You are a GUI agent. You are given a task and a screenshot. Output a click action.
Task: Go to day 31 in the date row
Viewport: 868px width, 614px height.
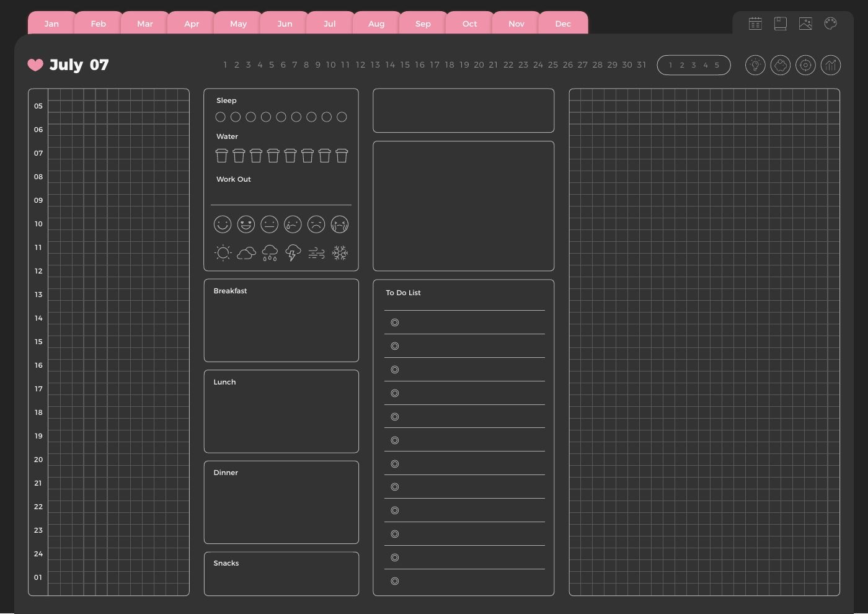click(642, 65)
